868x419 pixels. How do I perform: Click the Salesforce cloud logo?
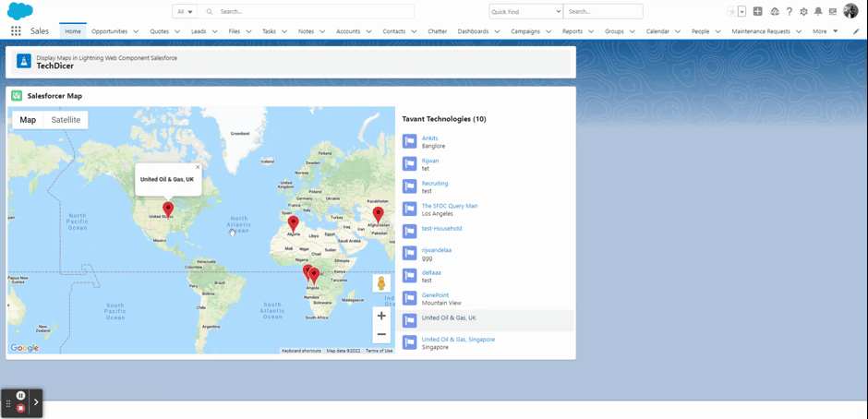point(20,11)
